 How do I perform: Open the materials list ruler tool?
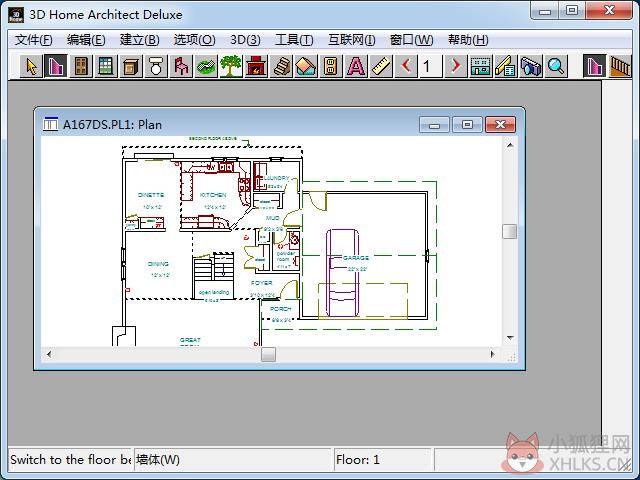coord(506,66)
